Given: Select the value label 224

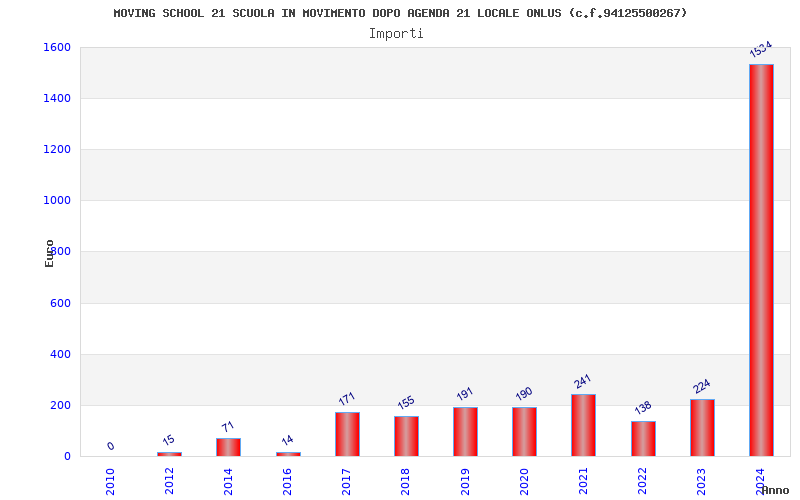Looking at the screenshot, I should click(702, 386).
